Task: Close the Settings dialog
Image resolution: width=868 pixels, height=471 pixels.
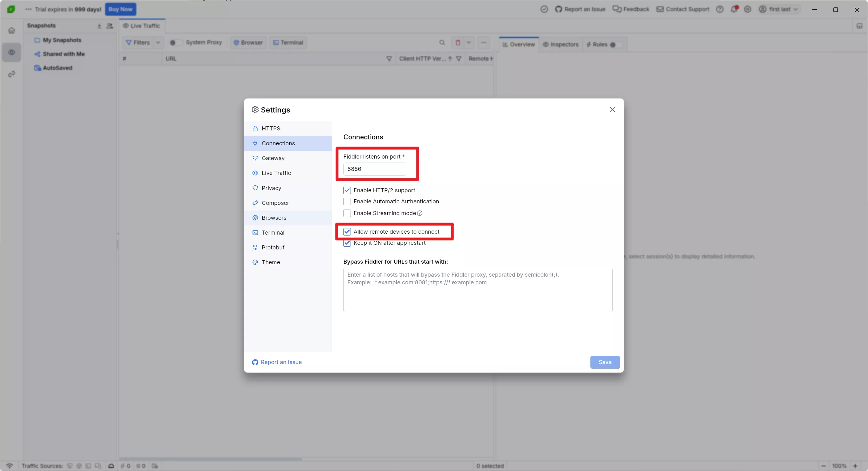Action: pos(612,110)
